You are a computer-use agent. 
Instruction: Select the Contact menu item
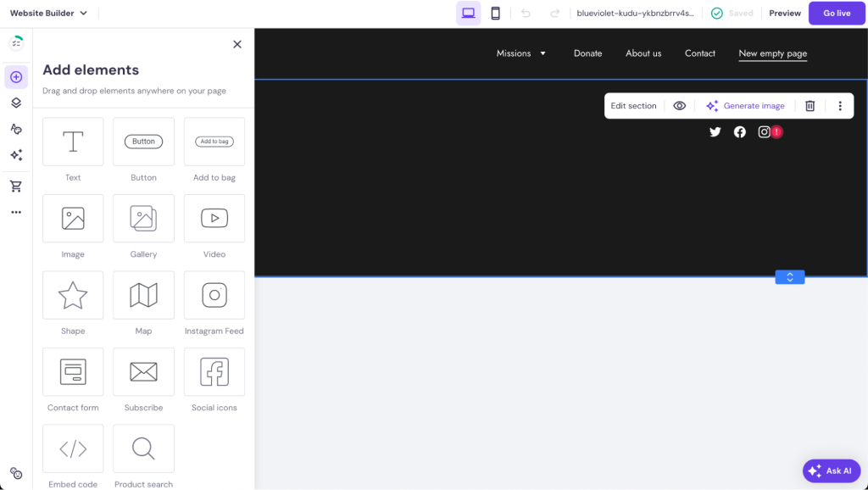click(x=699, y=53)
